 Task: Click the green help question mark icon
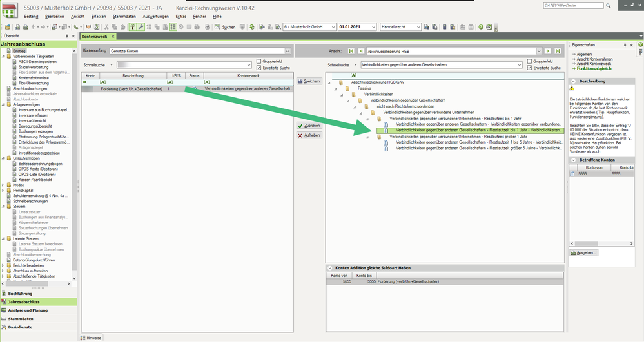(480, 27)
